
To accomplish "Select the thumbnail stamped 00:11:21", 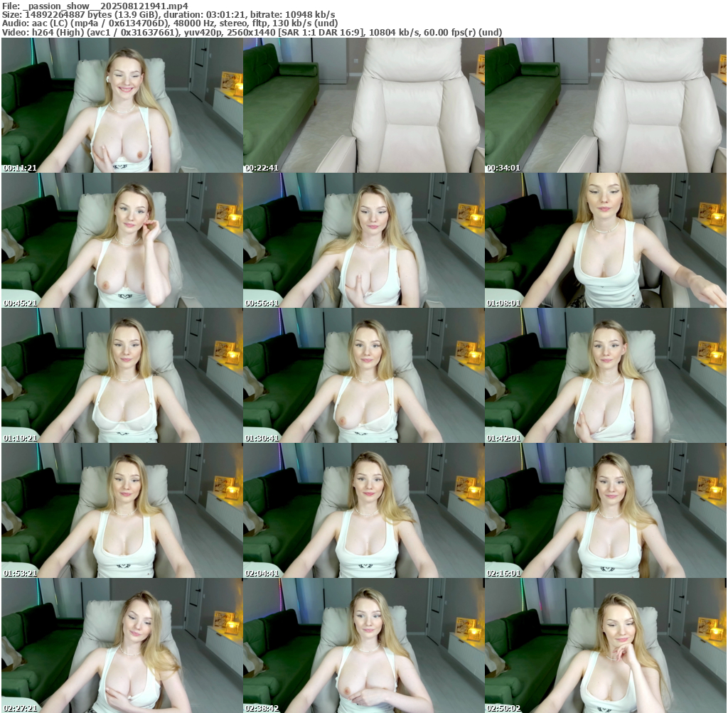I will tap(122, 105).
